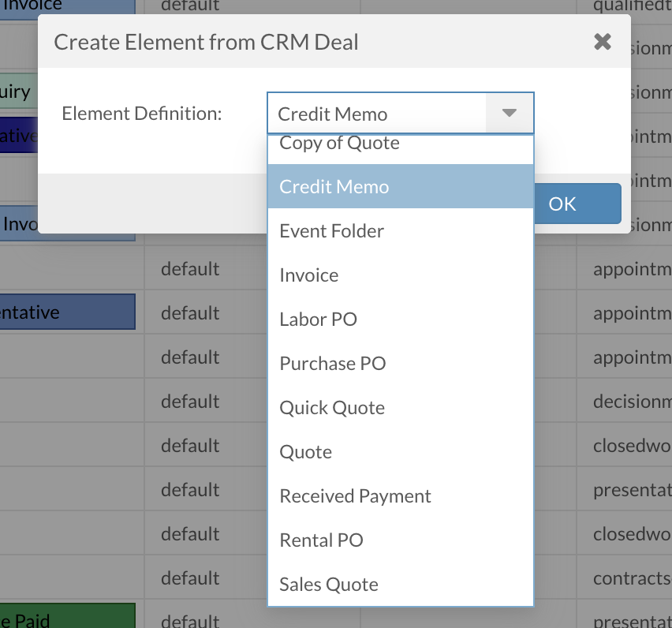Select Sales Quote element definition
The height and width of the screenshot is (628, 672).
pos(329,585)
